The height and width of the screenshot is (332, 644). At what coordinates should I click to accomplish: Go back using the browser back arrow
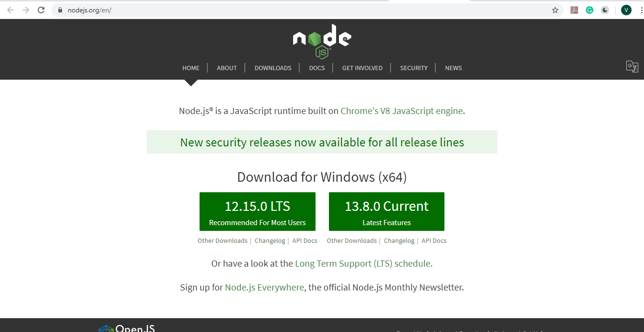coord(11,10)
